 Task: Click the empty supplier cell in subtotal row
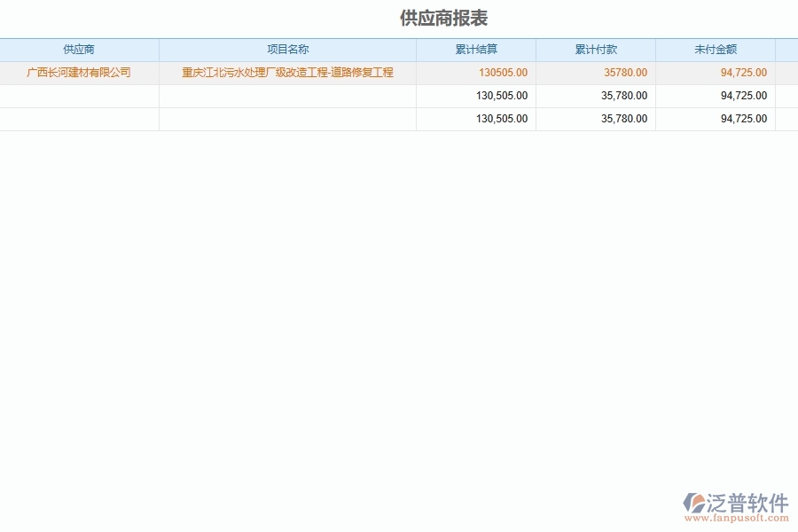[79, 96]
